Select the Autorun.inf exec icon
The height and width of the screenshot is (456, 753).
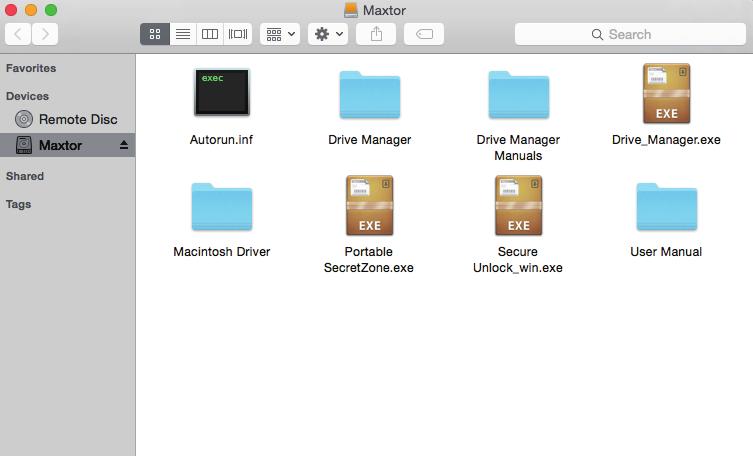pyautogui.click(x=221, y=92)
